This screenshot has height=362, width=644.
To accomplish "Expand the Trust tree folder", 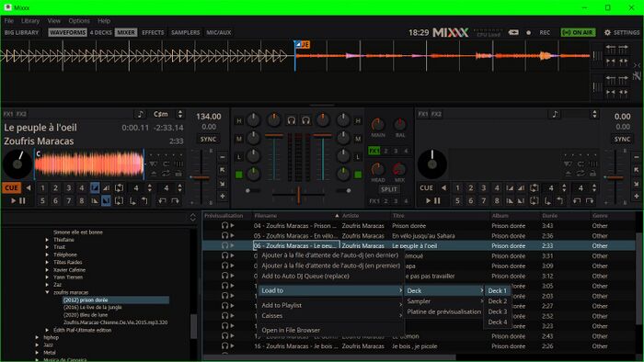I will click(47, 247).
